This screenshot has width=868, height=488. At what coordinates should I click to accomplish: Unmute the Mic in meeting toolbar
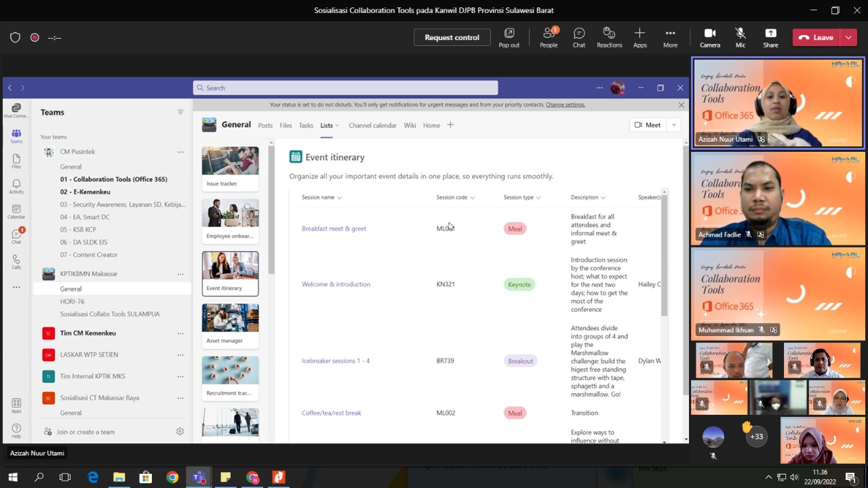click(741, 37)
